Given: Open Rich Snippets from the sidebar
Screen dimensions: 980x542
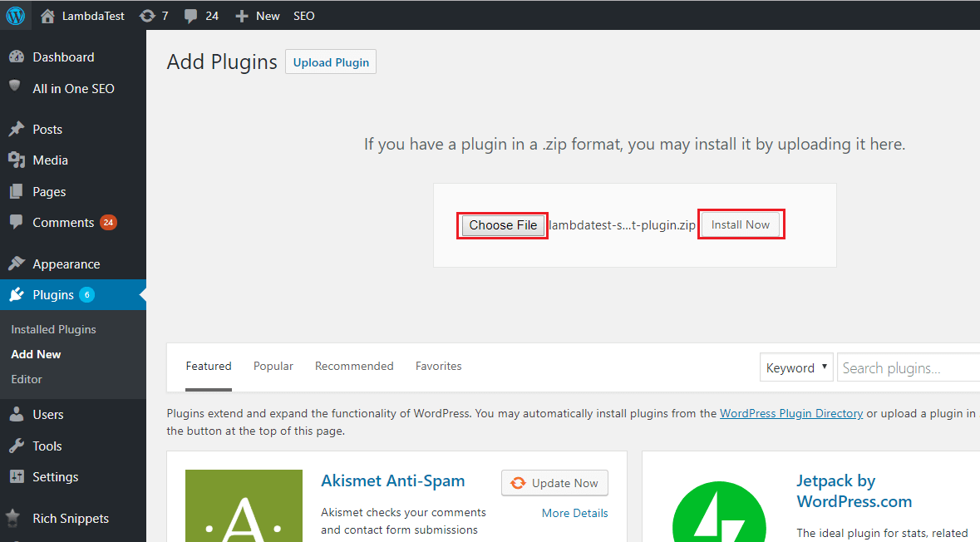Looking at the screenshot, I should click(68, 518).
